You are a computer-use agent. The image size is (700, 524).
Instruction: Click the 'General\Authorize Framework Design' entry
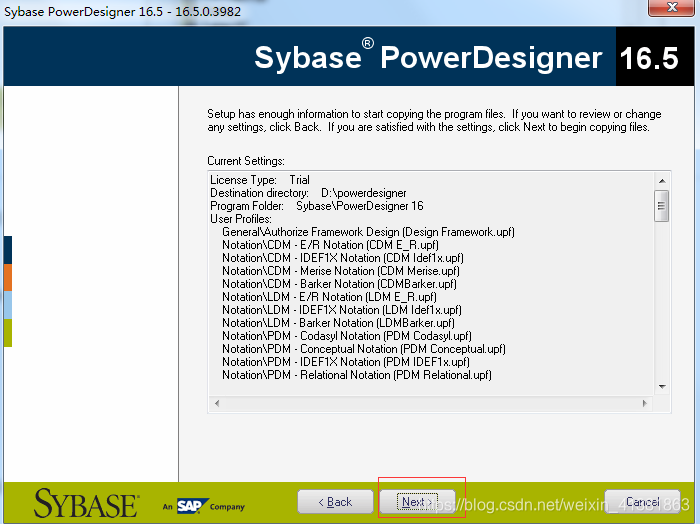pos(368,232)
